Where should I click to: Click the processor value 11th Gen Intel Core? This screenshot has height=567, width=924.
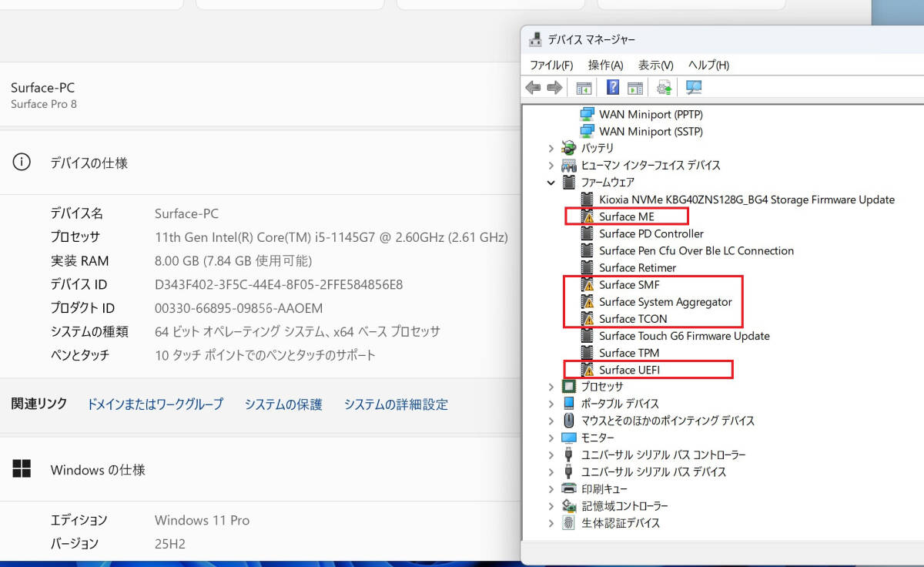(331, 237)
